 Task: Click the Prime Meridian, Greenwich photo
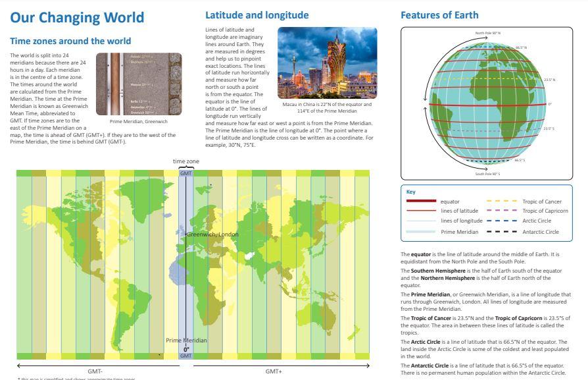(139, 84)
